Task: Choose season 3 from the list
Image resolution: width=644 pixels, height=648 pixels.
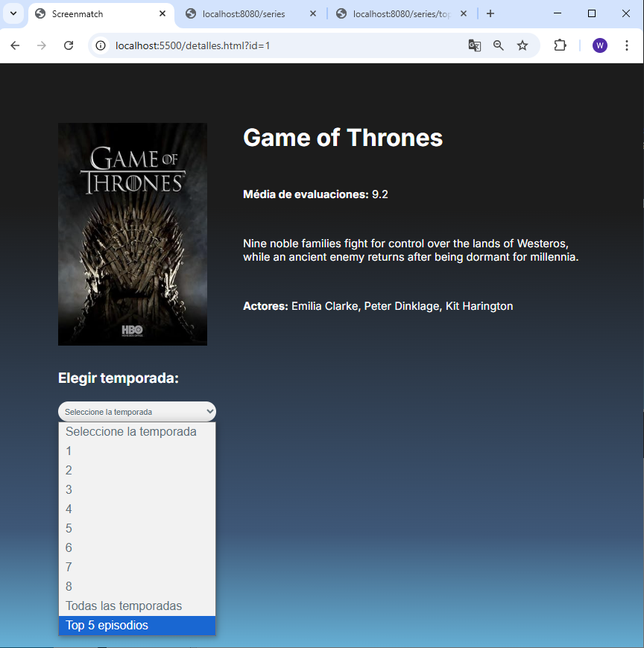Action: [137, 489]
